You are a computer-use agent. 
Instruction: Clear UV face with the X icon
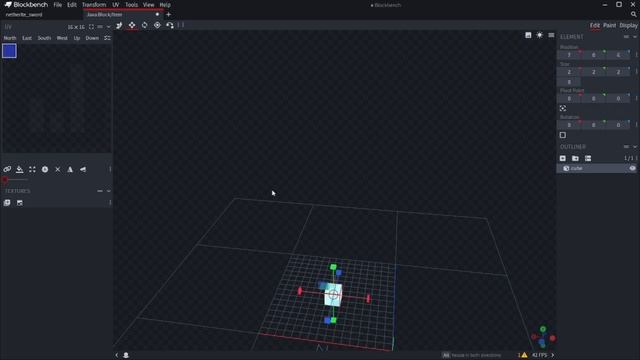point(58,169)
